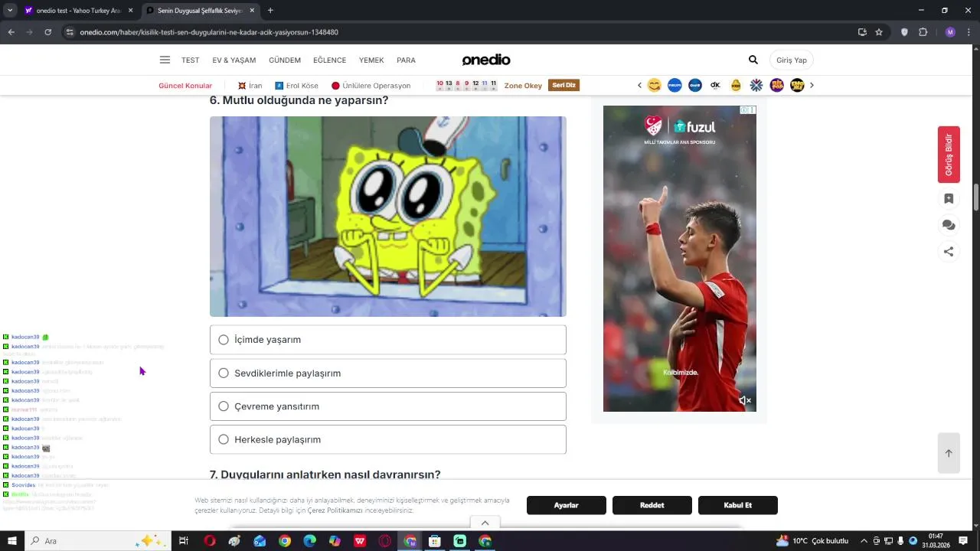This screenshot has width=980, height=551.
Task: Click the weather widget showing 10°C
Action: 812,541
